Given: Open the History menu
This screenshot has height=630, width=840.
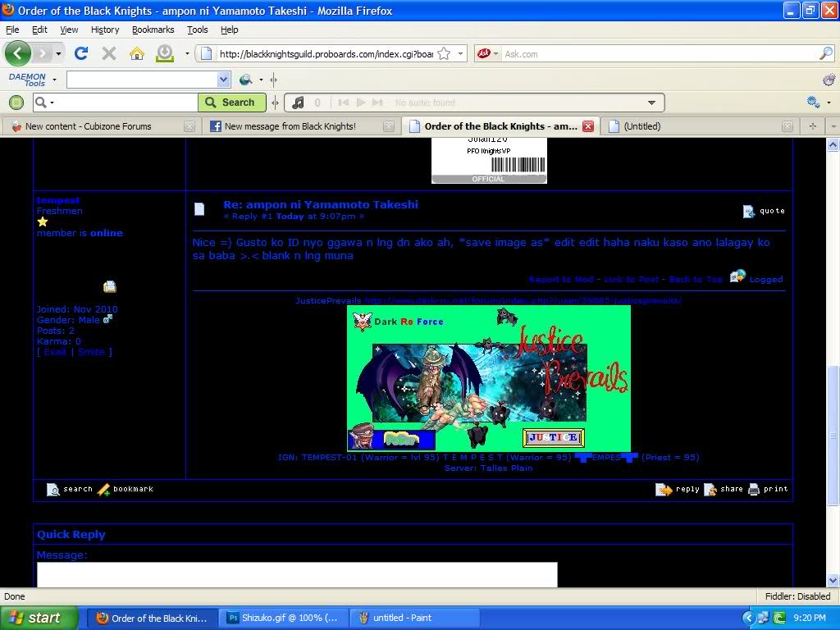Looking at the screenshot, I should tap(105, 30).
